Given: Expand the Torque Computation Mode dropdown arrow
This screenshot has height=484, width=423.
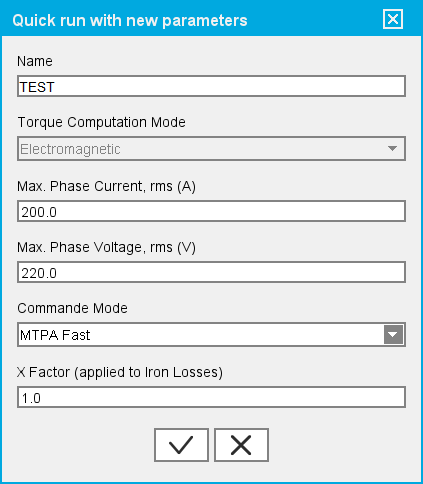Looking at the screenshot, I should 393,148.
